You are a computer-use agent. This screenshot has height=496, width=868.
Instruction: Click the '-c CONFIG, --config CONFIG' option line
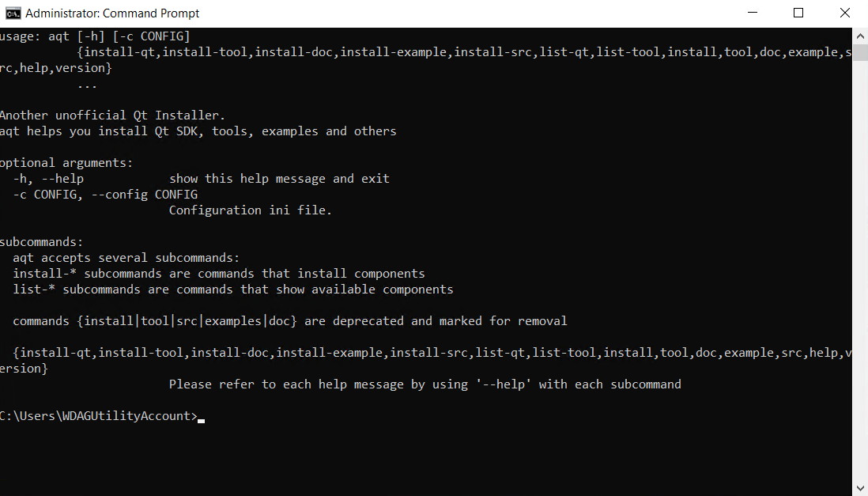105,195
